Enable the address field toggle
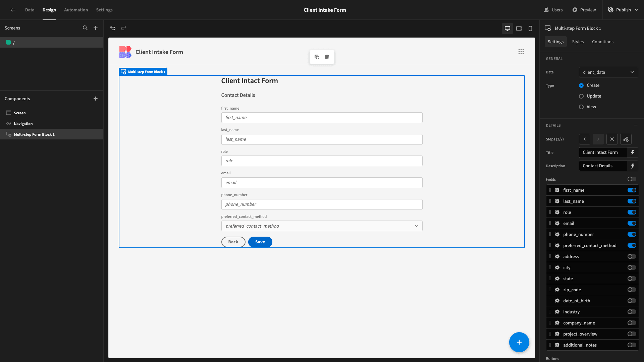 click(632, 256)
